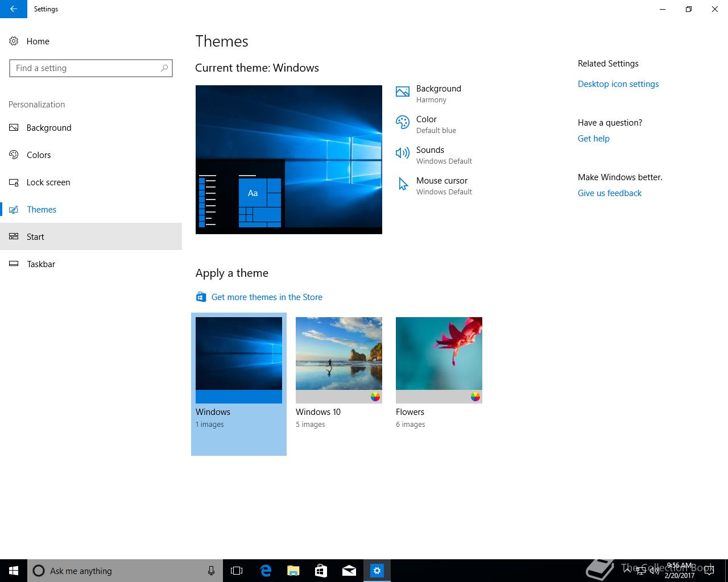Click the Mouse cursor arrow icon
This screenshot has height=582, width=728.
(x=403, y=184)
